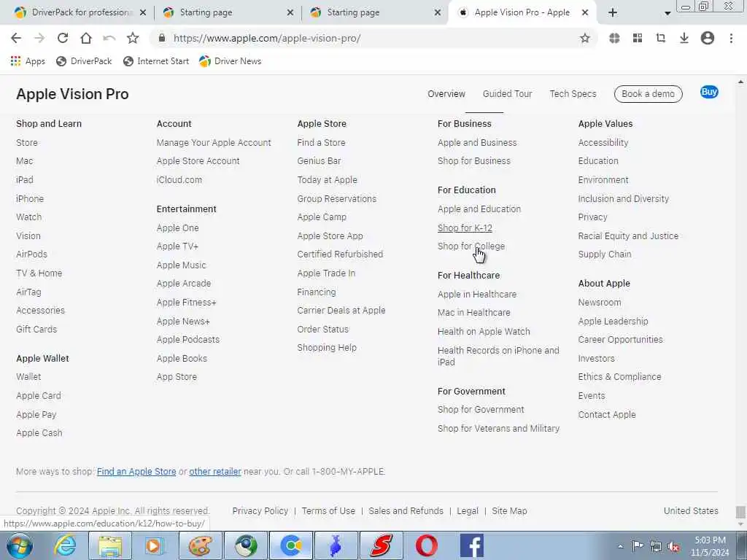Open the three-dot browser menu
This screenshot has width=747, height=560.
coord(731,38)
